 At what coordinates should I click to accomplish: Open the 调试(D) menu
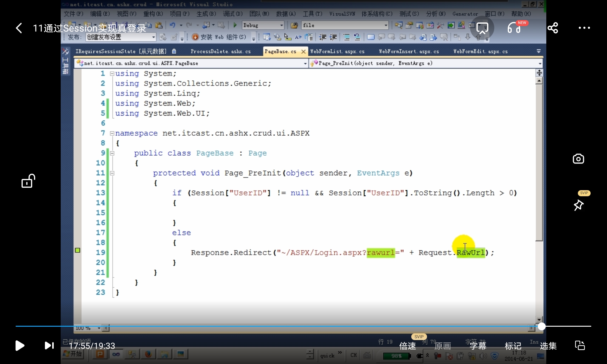pyautogui.click(x=233, y=14)
